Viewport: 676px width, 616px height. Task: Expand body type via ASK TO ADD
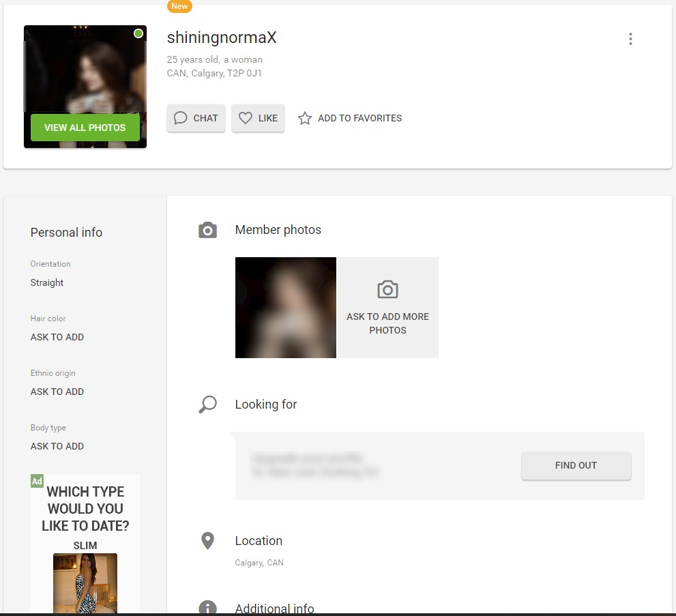(x=57, y=446)
